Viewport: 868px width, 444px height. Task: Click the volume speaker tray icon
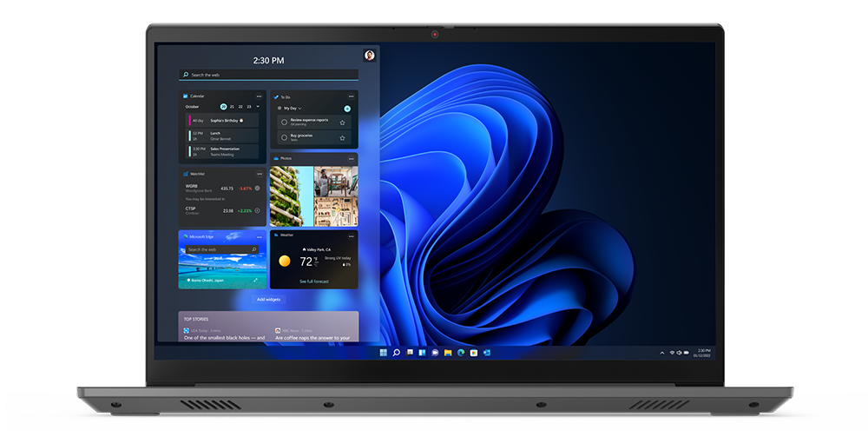coord(680,353)
